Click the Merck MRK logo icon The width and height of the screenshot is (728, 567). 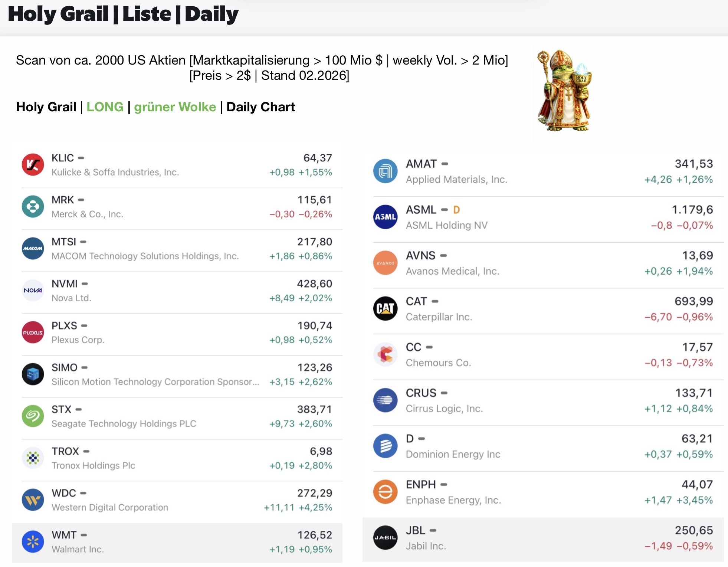pos(33,207)
